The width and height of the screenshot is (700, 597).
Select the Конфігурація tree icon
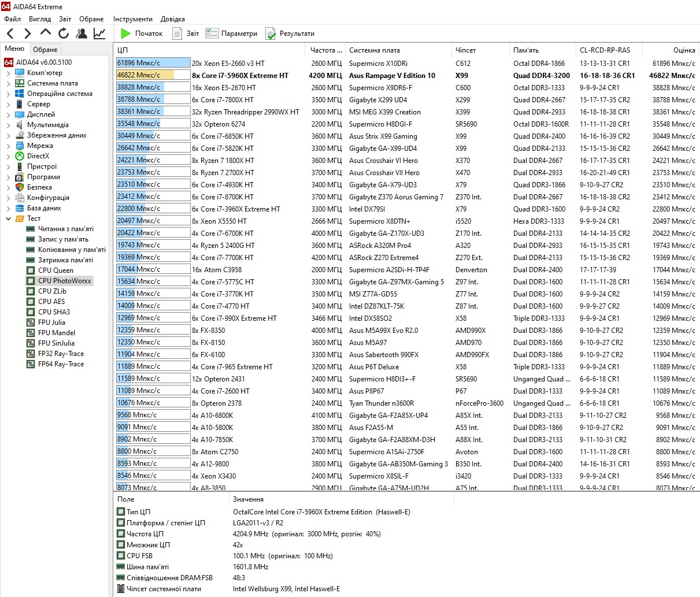[x=20, y=198]
